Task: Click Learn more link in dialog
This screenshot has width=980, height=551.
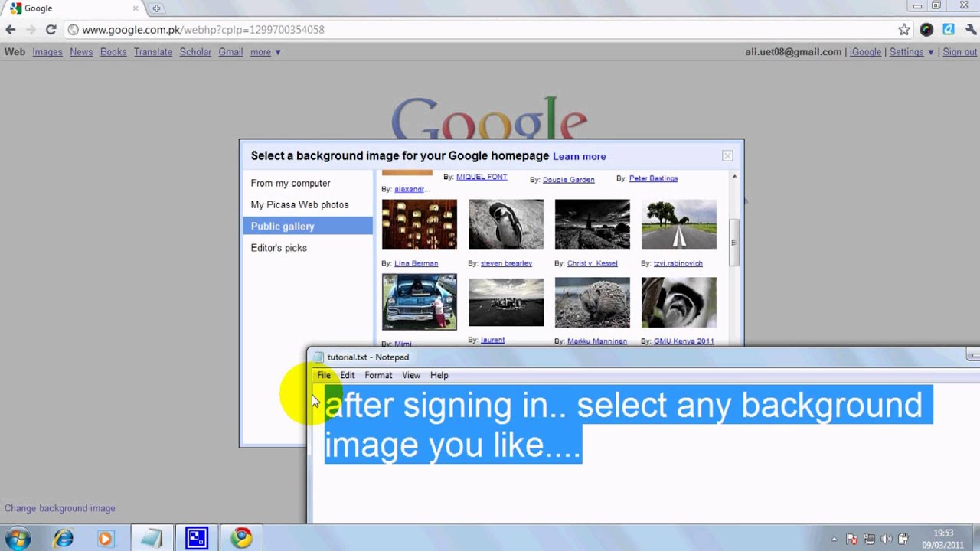Action: (580, 156)
